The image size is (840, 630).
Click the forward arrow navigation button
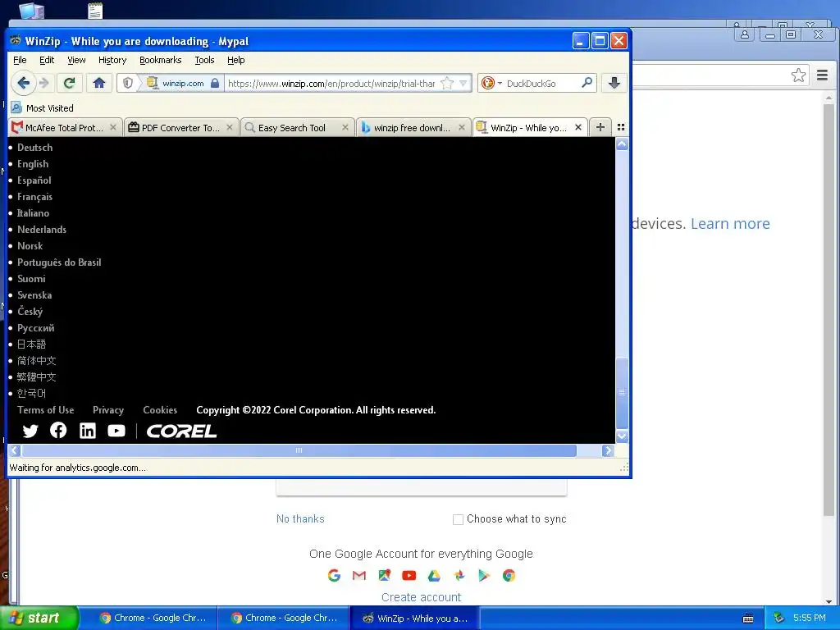tap(44, 83)
